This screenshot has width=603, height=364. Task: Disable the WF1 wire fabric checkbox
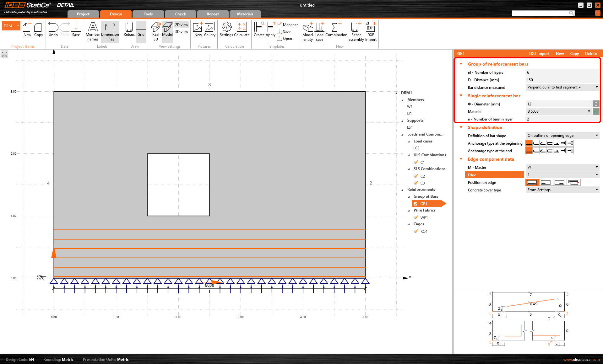coord(416,217)
